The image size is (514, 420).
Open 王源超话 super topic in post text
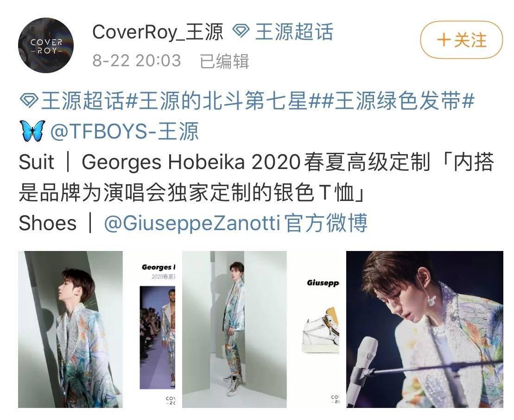pos(82,101)
